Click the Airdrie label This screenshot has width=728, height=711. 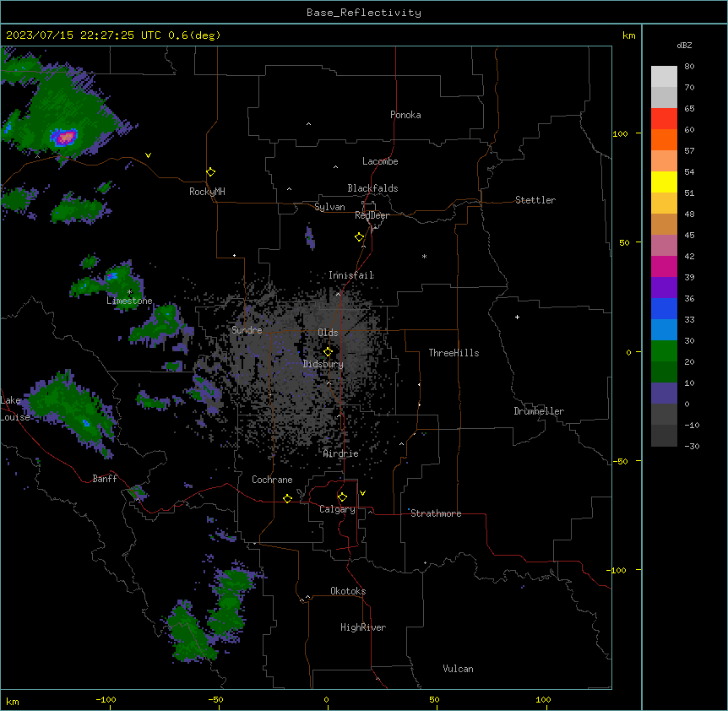pyautogui.click(x=341, y=453)
